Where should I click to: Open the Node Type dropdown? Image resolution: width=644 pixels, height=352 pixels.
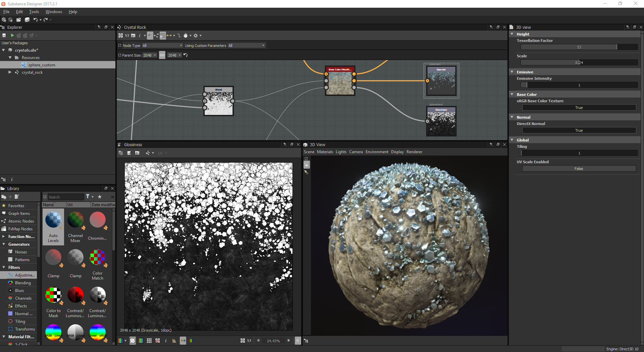click(162, 45)
